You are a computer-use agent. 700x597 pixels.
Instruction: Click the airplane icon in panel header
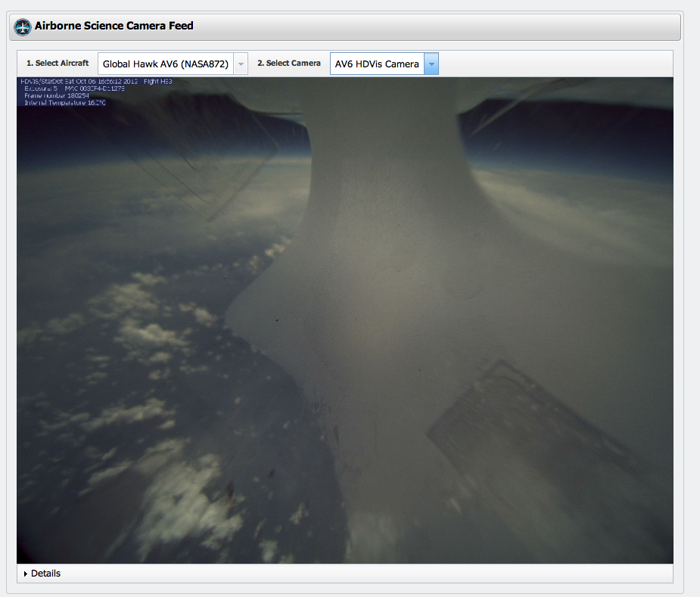pyautogui.click(x=23, y=27)
